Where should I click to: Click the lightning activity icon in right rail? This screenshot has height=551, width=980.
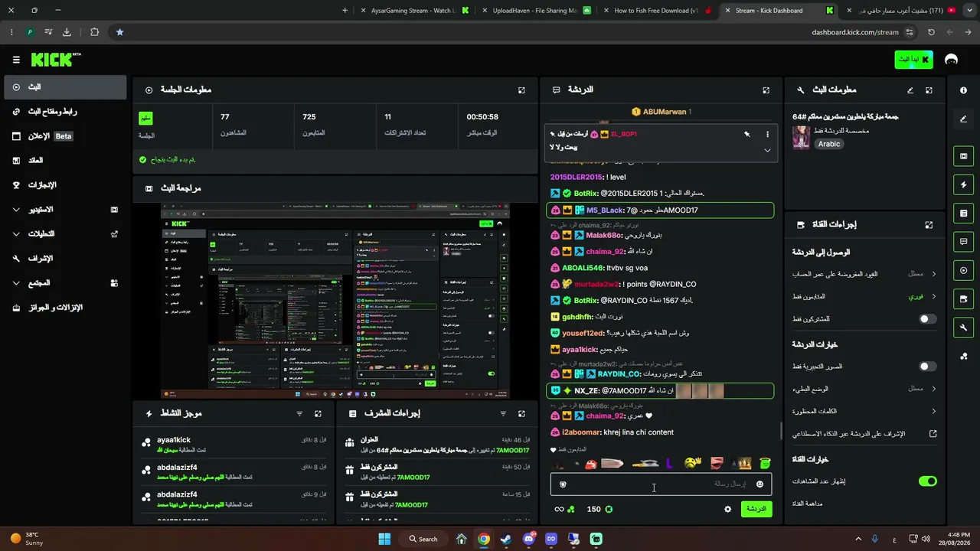963,185
